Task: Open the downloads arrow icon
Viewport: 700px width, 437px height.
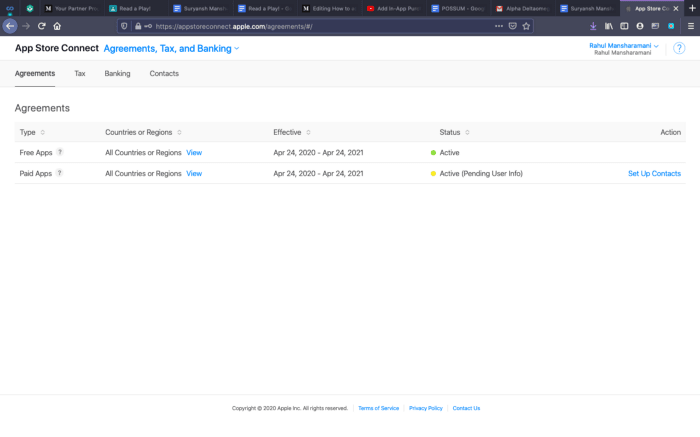Action: 593,26
